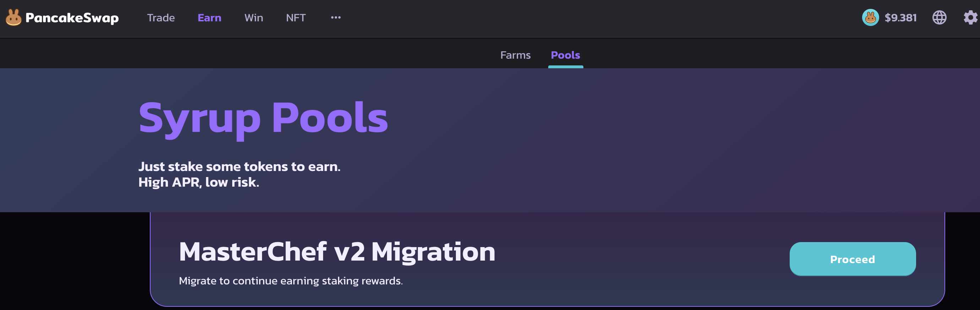Open the Trade menu
Screen dimensions: 980x310
tap(161, 18)
